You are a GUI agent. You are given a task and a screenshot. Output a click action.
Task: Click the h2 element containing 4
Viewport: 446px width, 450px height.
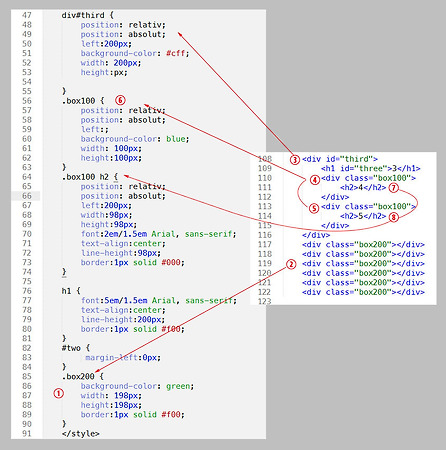pyautogui.click(x=363, y=187)
